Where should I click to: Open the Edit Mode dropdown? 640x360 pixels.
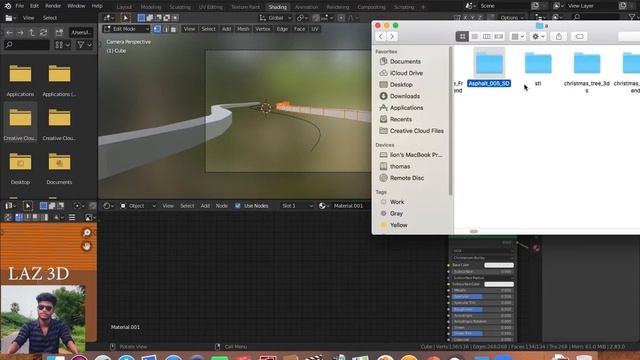[x=127, y=29]
